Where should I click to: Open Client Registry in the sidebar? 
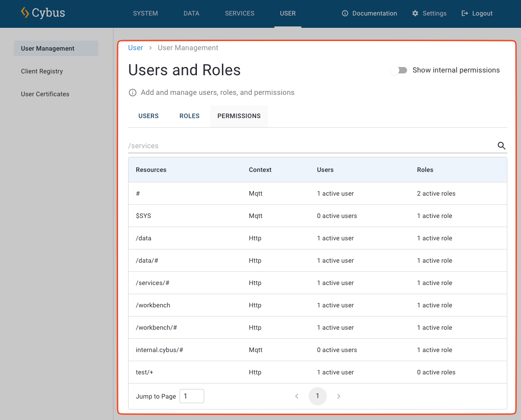point(41,71)
